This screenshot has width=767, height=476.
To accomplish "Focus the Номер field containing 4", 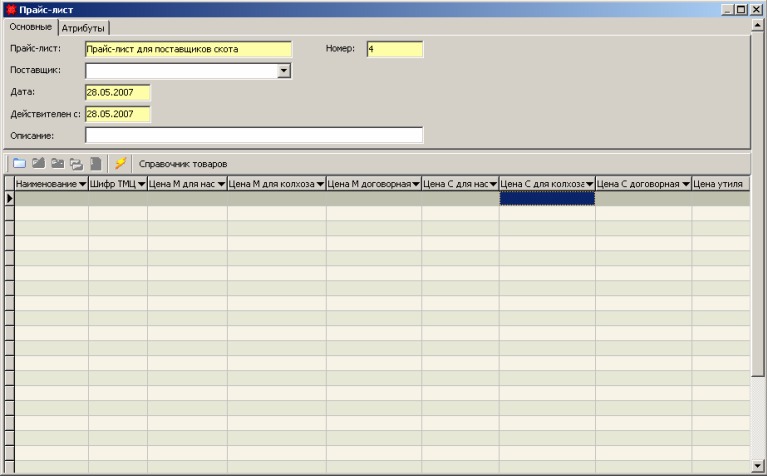I will pyautogui.click(x=394, y=49).
